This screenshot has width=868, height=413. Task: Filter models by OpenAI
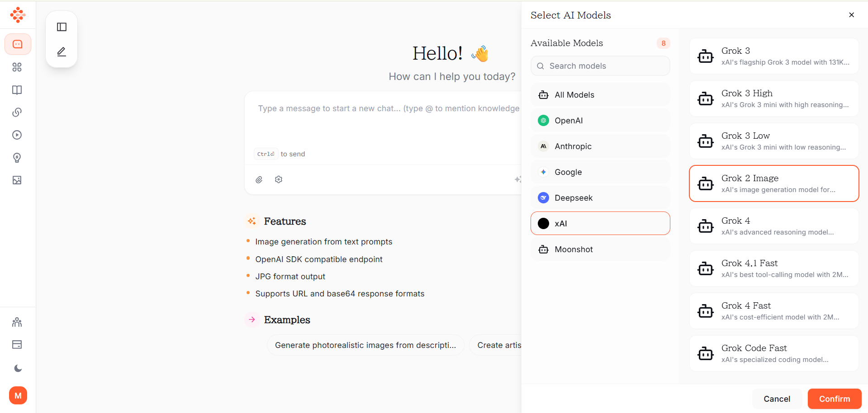click(x=600, y=121)
